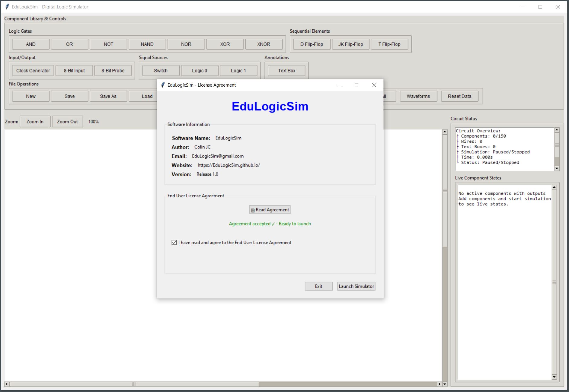This screenshot has width=569, height=392.
Task: Click Save in File Operations
Action: (x=70, y=96)
